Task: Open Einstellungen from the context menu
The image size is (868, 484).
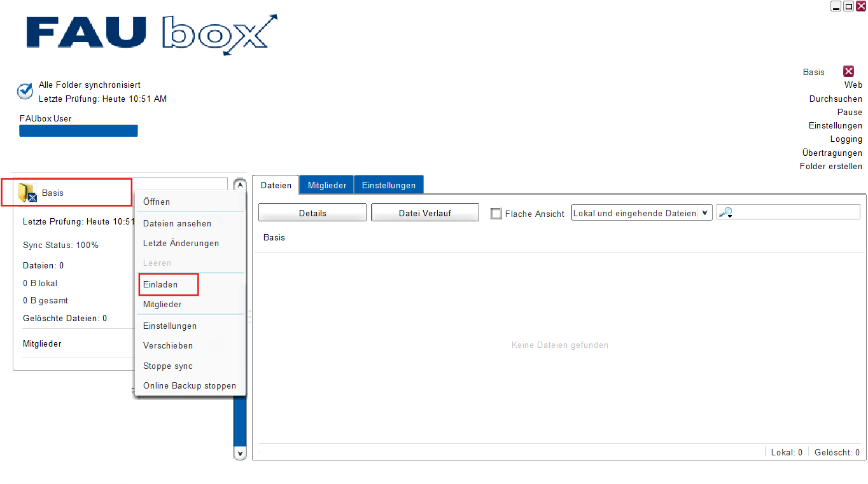Action: click(x=170, y=326)
